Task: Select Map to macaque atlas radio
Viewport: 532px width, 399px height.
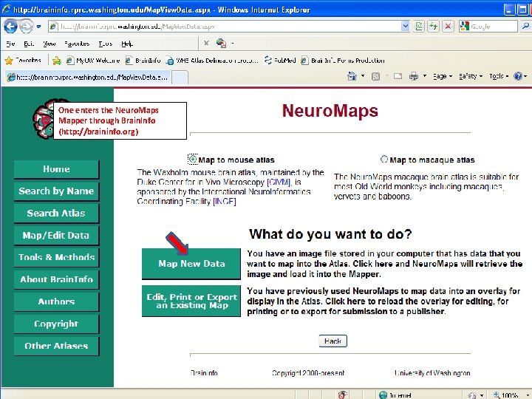Action: tap(384, 159)
